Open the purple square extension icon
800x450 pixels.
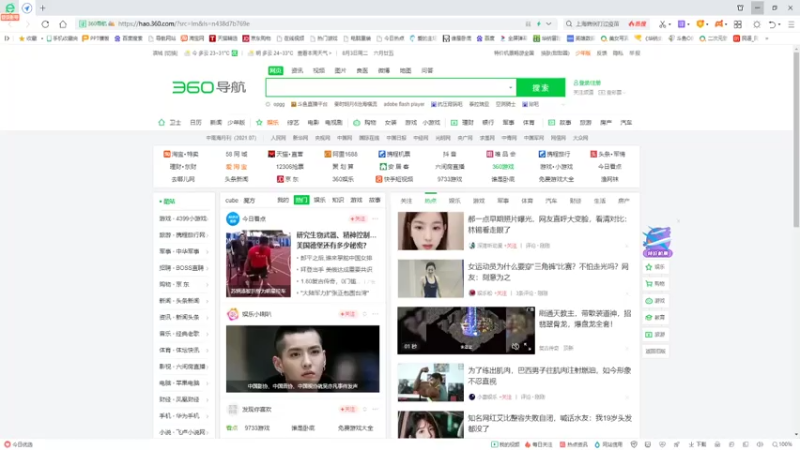(x=681, y=24)
